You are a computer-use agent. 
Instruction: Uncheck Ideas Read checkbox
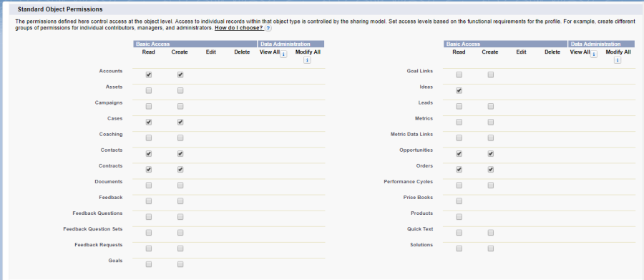(459, 90)
